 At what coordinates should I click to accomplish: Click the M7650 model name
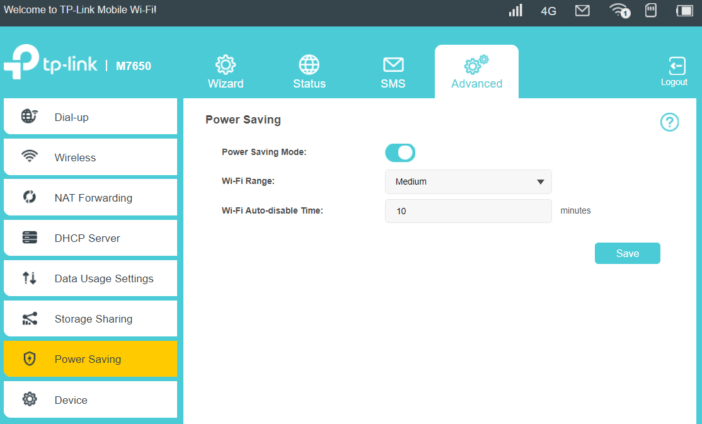tap(133, 66)
